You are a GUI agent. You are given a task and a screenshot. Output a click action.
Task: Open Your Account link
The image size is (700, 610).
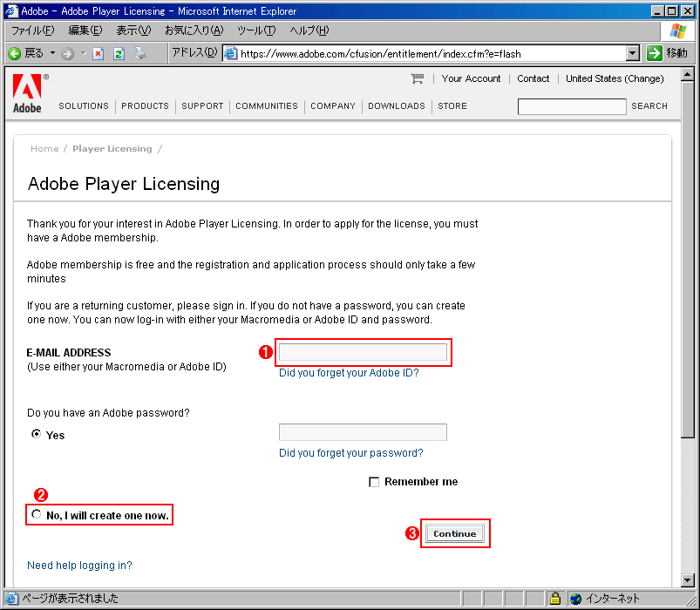[x=471, y=78]
